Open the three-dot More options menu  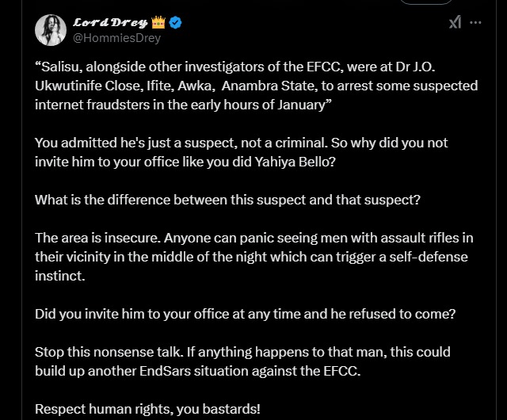click(x=475, y=23)
